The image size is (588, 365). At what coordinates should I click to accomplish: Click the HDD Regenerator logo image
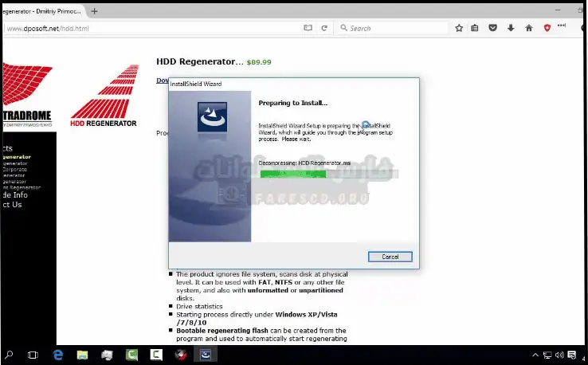click(x=104, y=96)
